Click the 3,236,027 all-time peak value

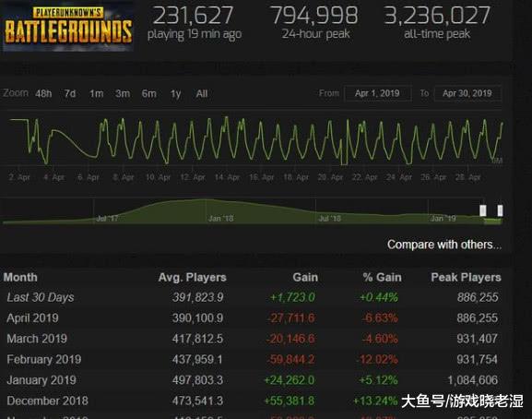tap(437, 16)
